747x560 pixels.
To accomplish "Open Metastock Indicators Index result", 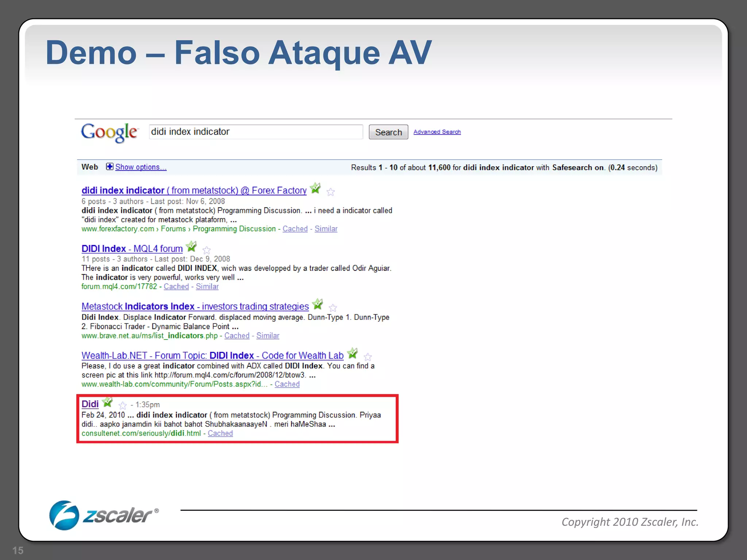I will 195,306.
